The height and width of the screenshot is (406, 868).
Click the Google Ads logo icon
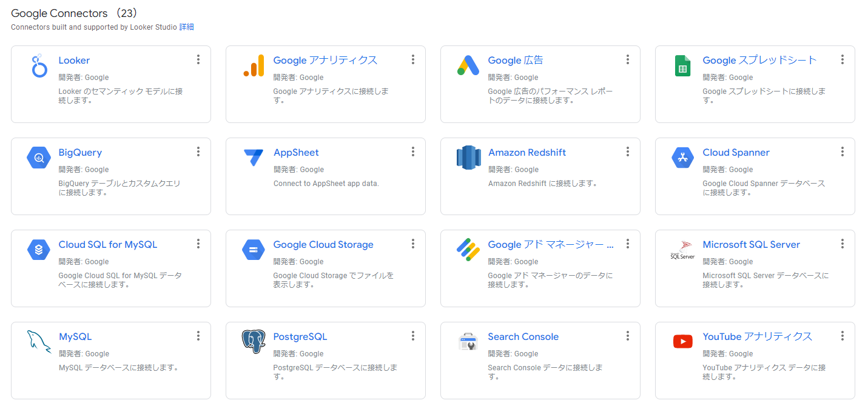pyautogui.click(x=468, y=65)
